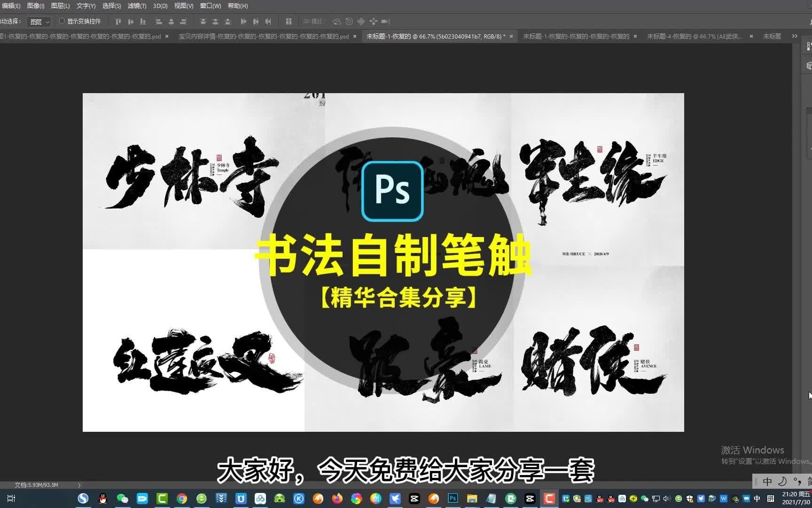Click the canvas artwork image
The image size is (812, 508).
[383, 262]
